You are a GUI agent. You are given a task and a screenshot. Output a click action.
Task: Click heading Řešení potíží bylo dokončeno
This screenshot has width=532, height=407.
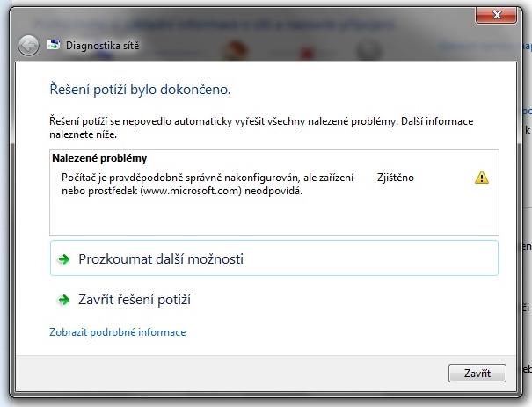tap(140, 90)
